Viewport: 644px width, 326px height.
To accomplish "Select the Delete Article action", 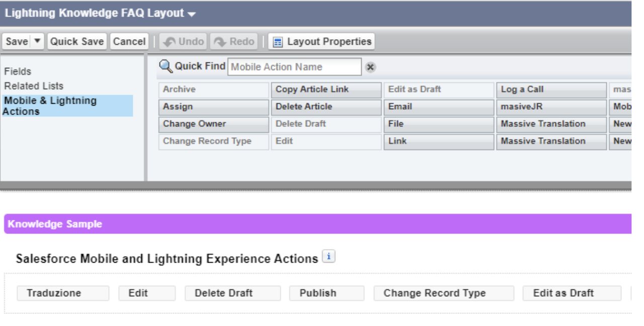I will coord(327,107).
